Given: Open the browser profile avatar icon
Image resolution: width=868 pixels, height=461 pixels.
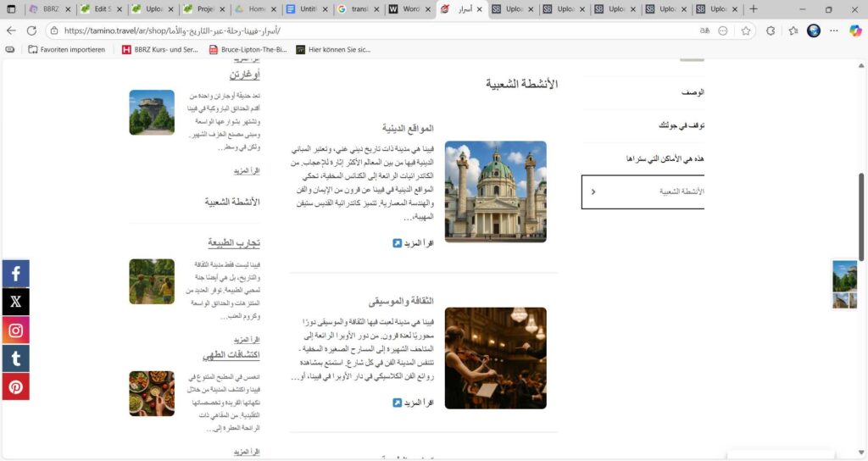Looking at the screenshot, I should (814, 31).
